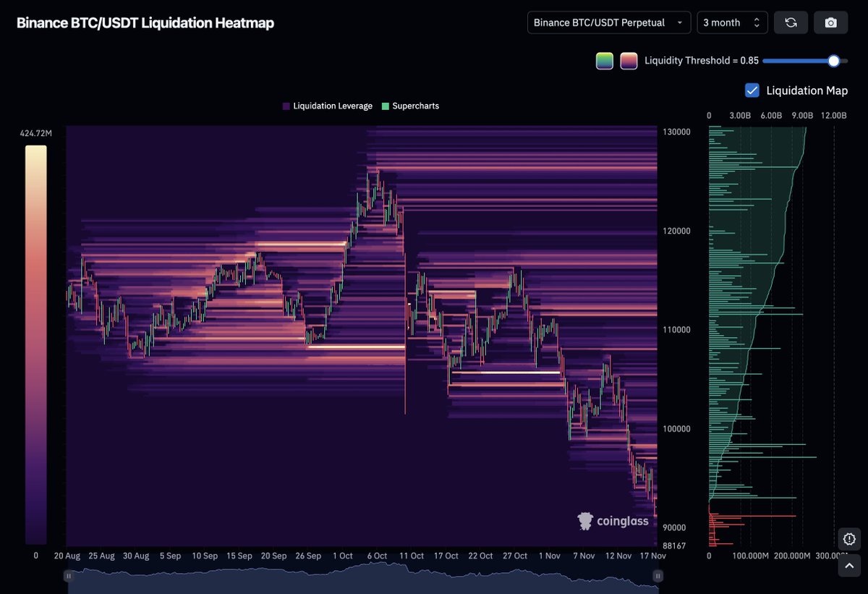Uncheck the Liquidation Map checkbox

[752, 90]
